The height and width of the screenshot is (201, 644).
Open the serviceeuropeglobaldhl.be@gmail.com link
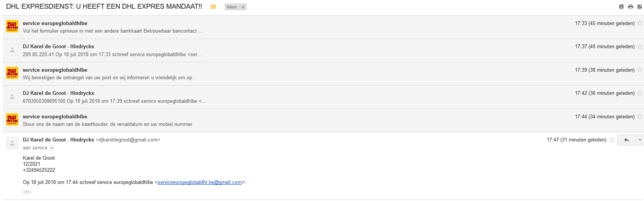click(199, 182)
